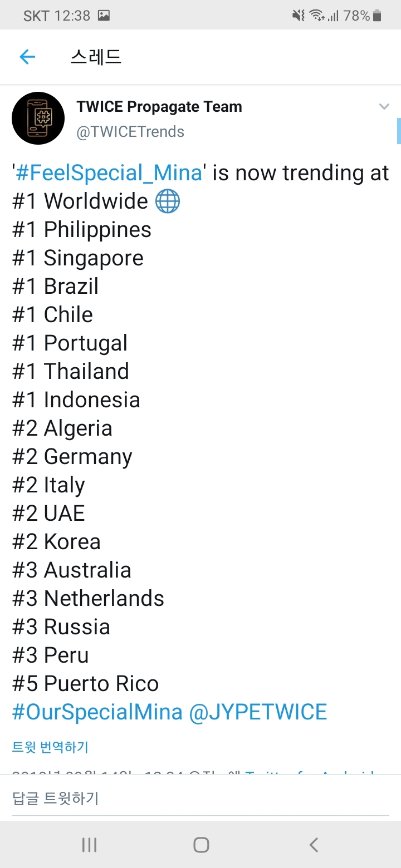Tap the image notification icon in the status bar

pos(104,16)
